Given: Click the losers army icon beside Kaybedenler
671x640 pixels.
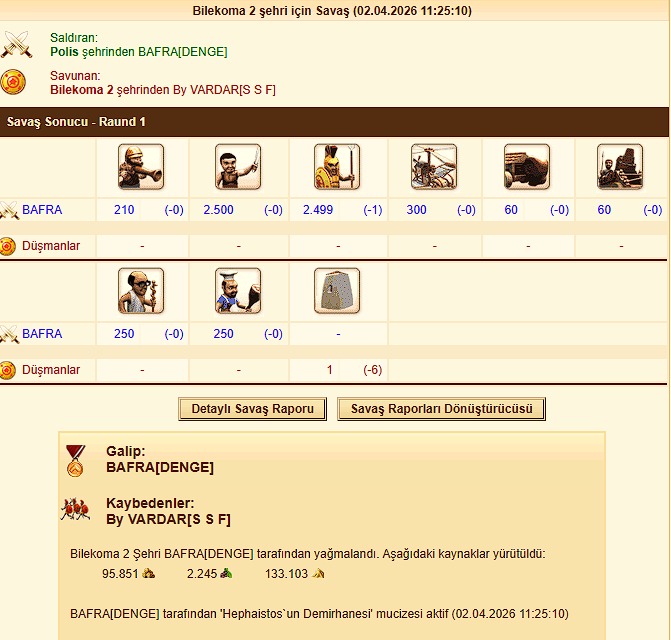Looking at the screenshot, I should click(x=75, y=509).
